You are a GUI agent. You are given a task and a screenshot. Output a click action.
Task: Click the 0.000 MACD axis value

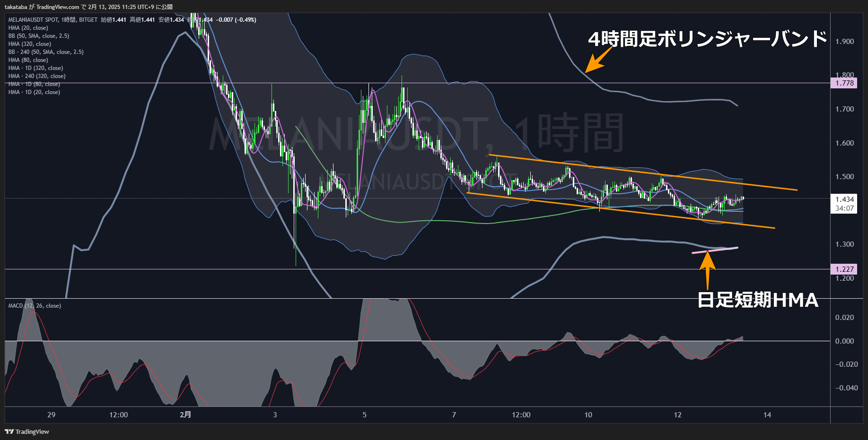[844, 341]
